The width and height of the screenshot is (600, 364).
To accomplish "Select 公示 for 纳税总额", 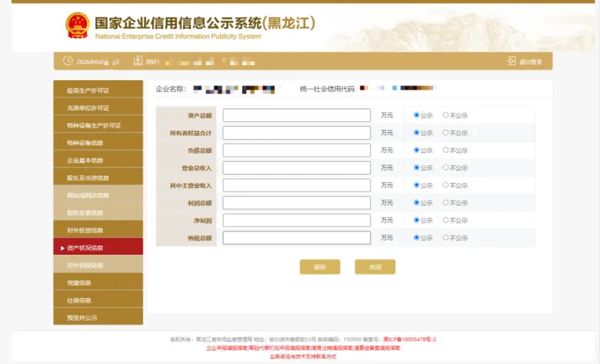I will pyautogui.click(x=416, y=238).
